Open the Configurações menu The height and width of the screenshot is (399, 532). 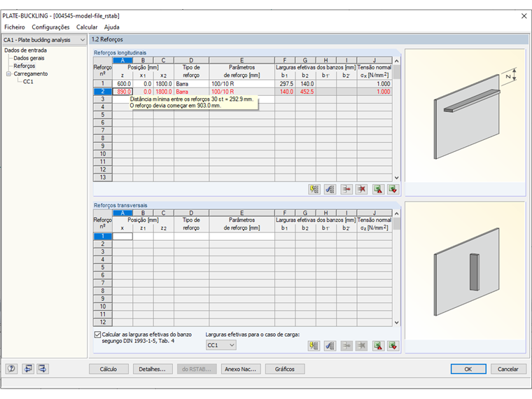coord(50,27)
